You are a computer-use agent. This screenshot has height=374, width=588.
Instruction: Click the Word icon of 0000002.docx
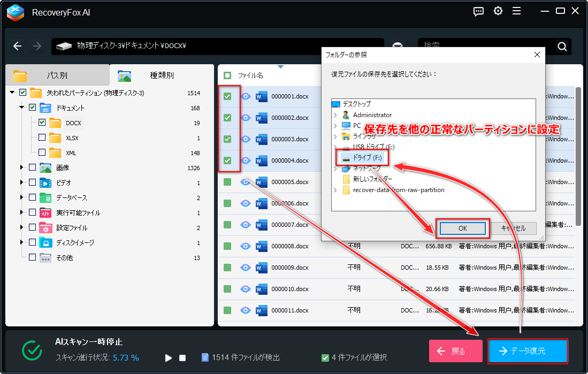262,118
